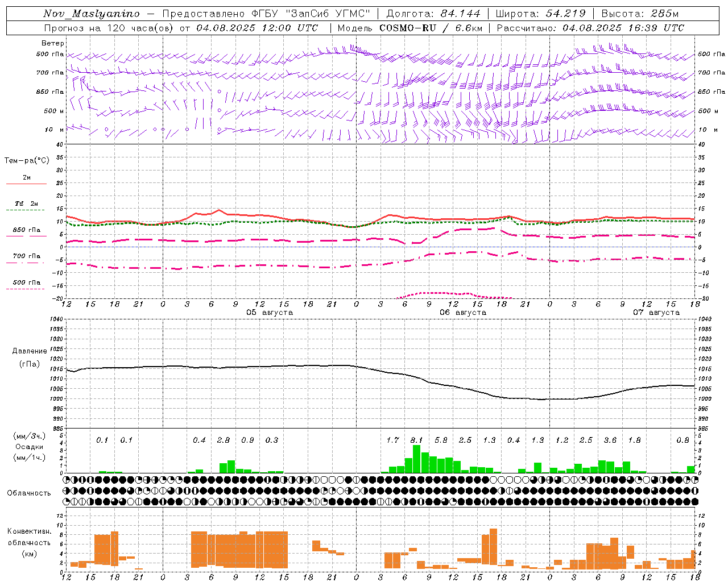This screenshot has height=582, width=728.
Task: Click the precipitation value 1.8
Action: [634, 440]
